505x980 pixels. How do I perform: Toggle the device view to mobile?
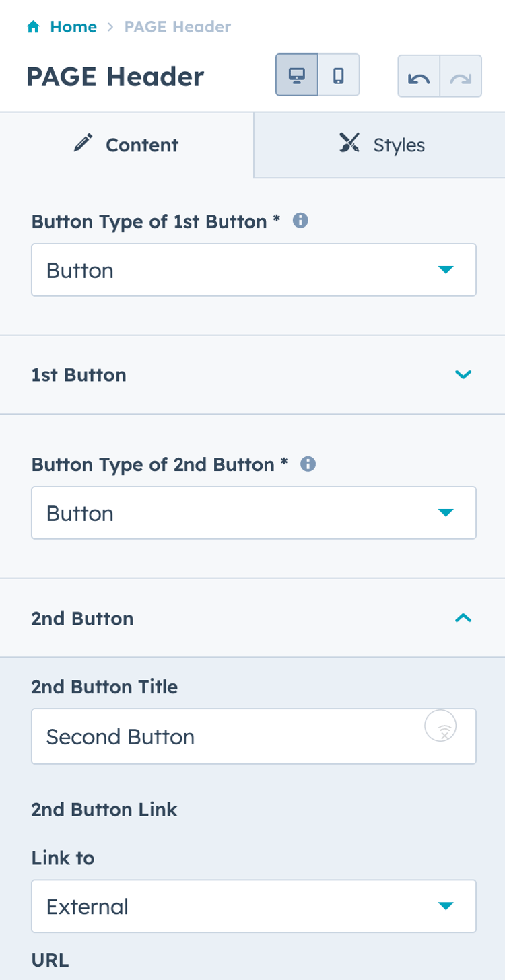point(337,75)
